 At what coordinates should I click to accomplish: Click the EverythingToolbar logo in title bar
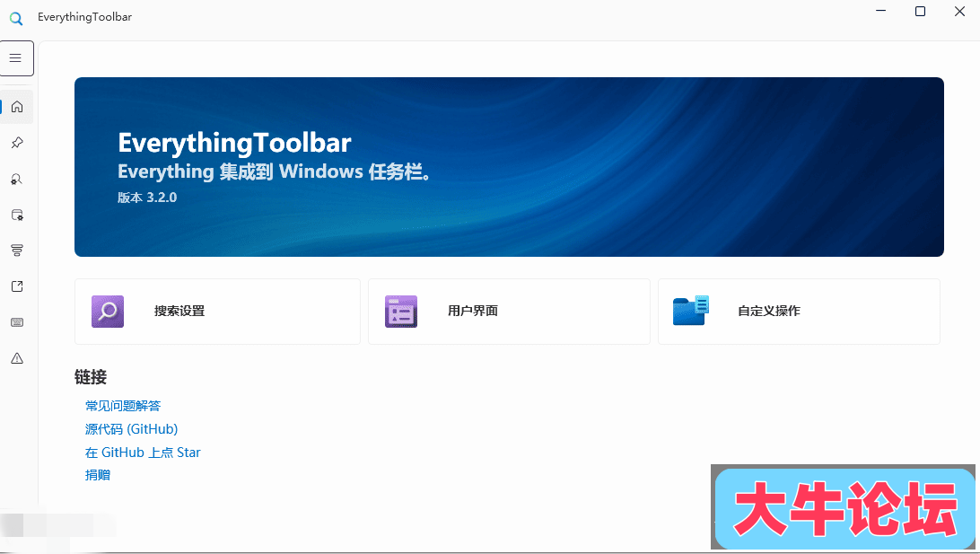point(16,18)
